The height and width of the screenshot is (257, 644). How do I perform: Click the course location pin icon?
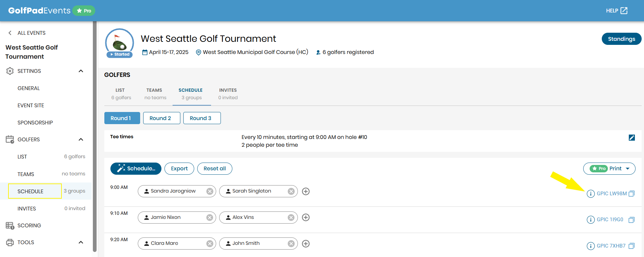point(199,52)
